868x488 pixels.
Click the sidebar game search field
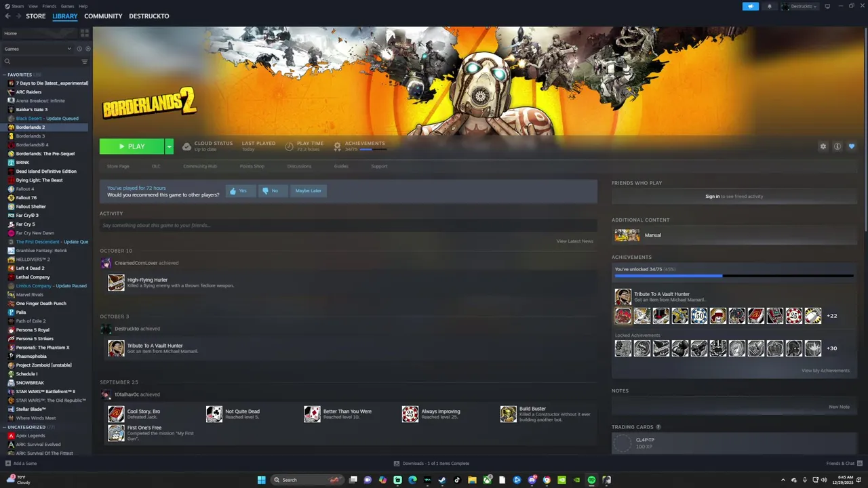click(x=41, y=62)
